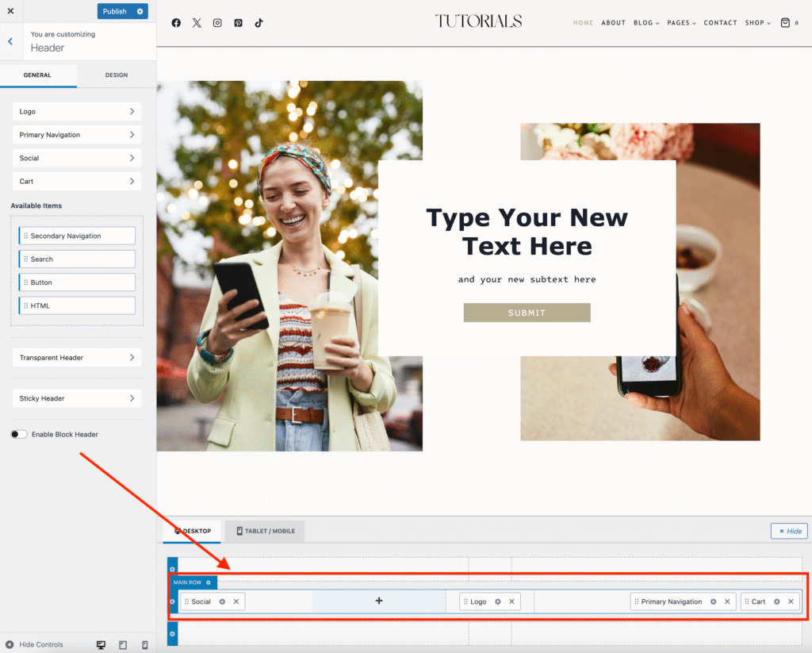Viewport: 812px width, 653px height.
Task: Click the back arrow beside Header title
Action: [x=10, y=41]
